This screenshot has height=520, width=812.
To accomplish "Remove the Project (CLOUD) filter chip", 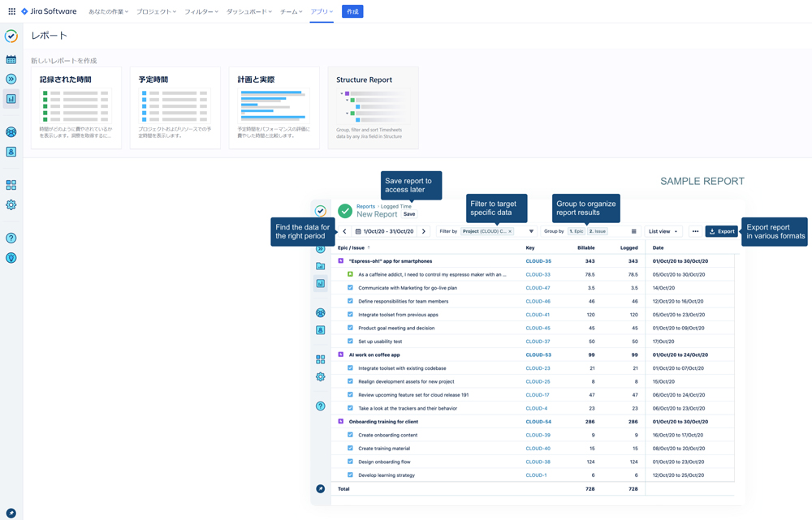I will [x=510, y=231].
